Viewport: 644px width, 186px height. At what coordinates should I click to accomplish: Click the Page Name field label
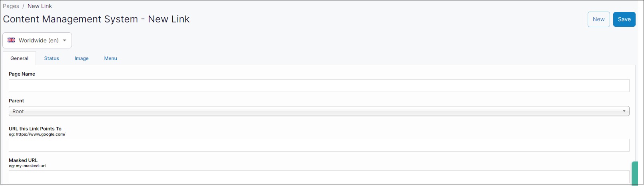(x=22, y=74)
